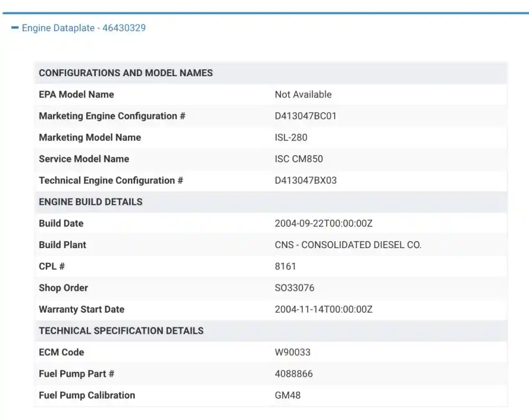Select the Fuel Pump Part # label
Image resolution: width=529 pixels, height=420 pixels.
pos(77,374)
